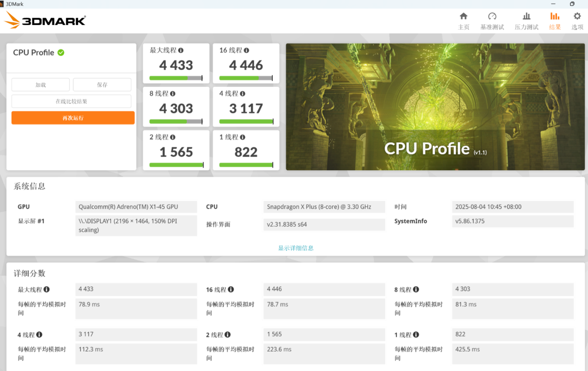This screenshot has width=588, height=371.
Task: Click info icon on 1 线程 score card
Action: 243,137
